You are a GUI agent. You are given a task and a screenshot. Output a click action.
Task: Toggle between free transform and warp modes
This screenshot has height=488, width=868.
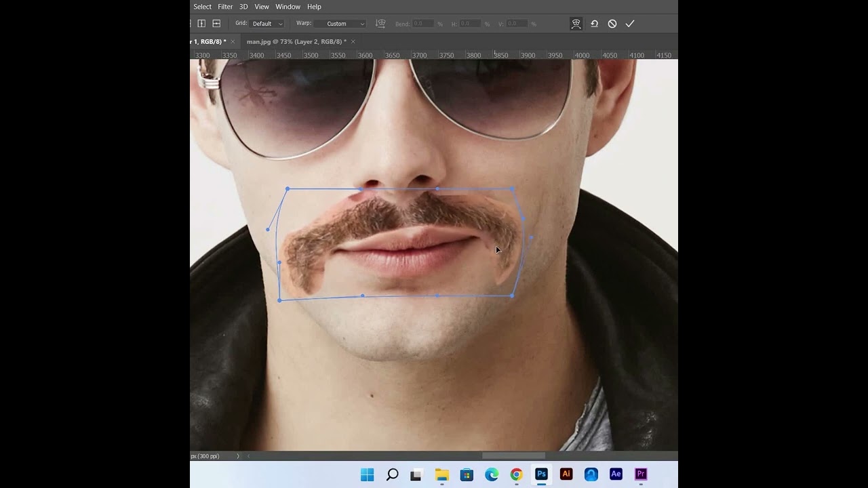[576, 24]
